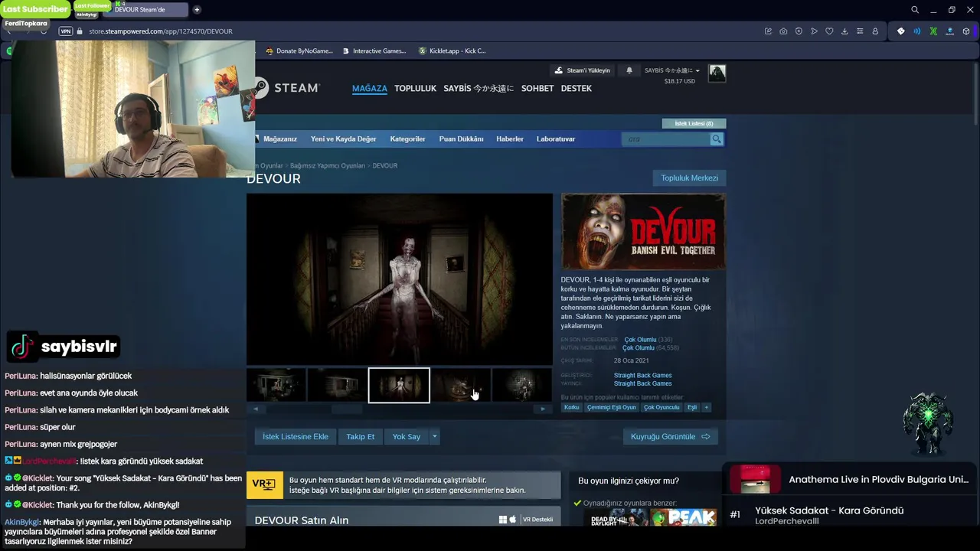Click the İstek Listesine Ekle button

point(296,436)
